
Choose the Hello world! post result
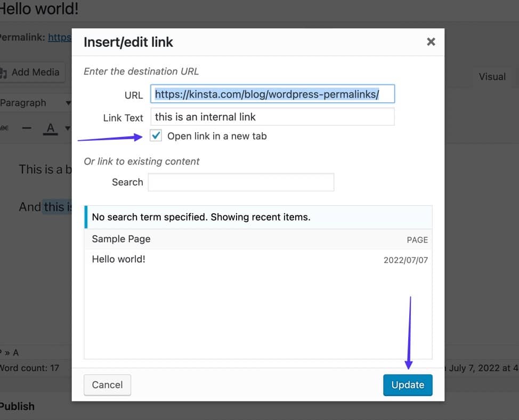[x=119, y=260]
